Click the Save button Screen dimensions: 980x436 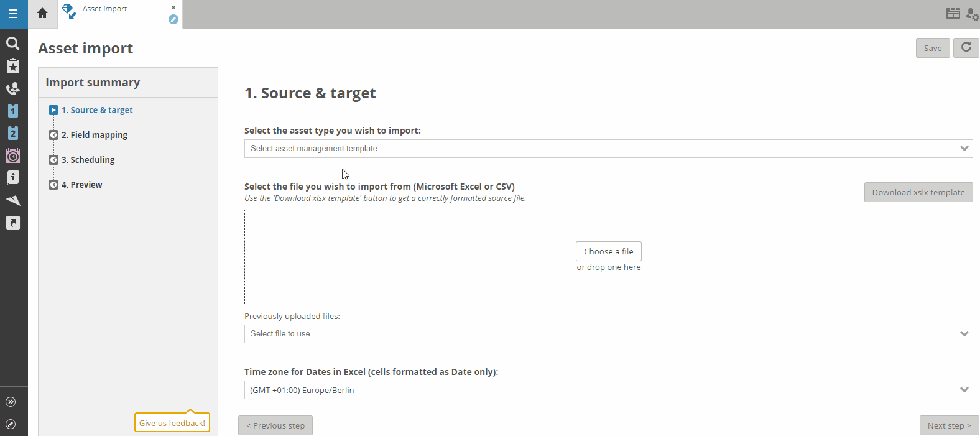[933, 48]
